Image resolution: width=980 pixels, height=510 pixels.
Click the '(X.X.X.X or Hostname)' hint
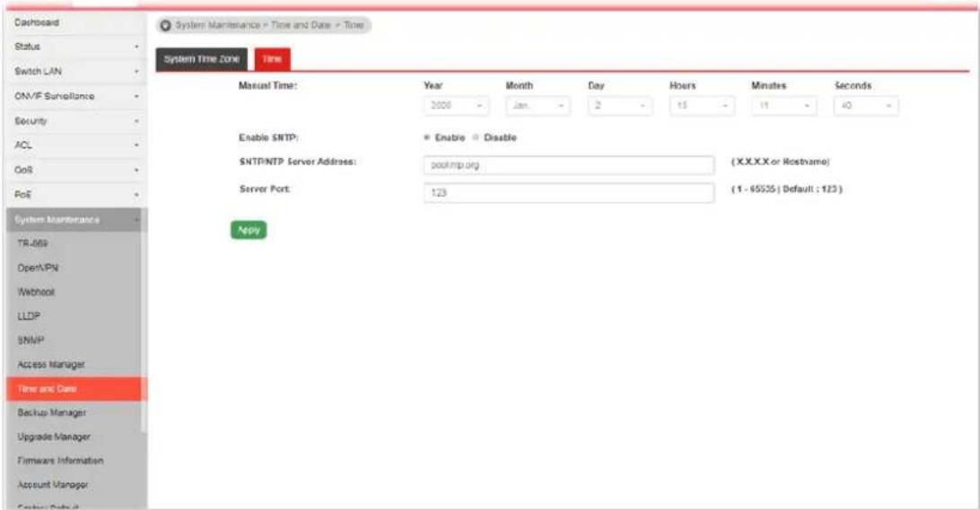tap(781, 162)
